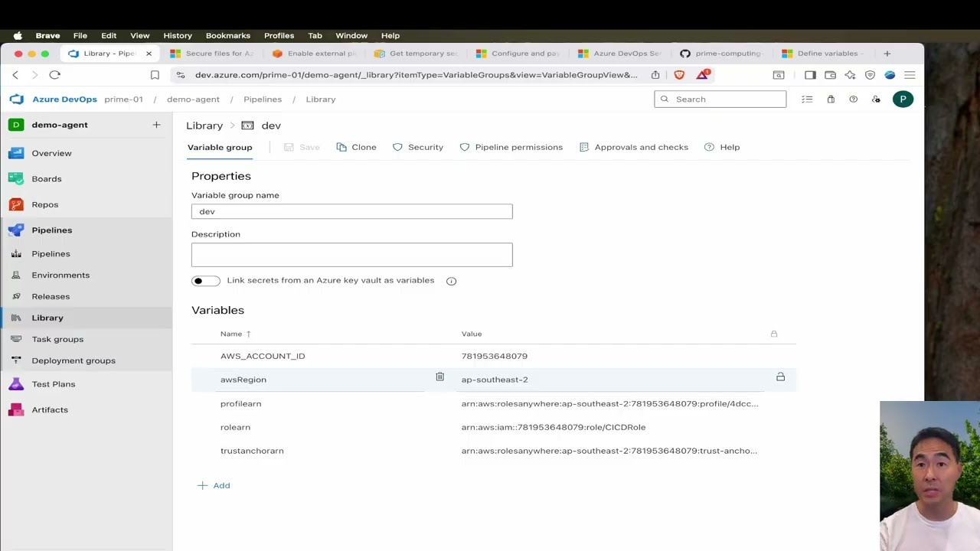Click Pipelines in the top breadcrumb
This screenshot has height=551, width=980.
click(x=263, y=99)
